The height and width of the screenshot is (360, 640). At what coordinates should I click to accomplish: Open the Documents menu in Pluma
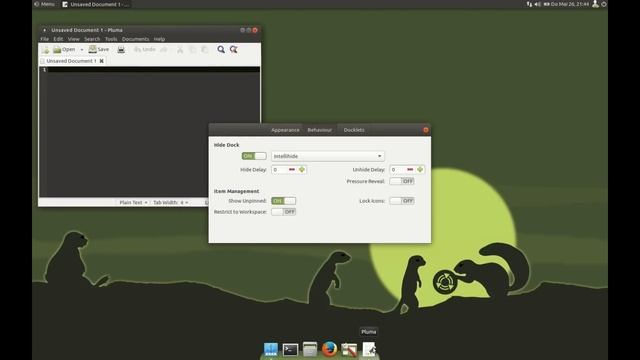pyautogui.click(x=135, y=39)
